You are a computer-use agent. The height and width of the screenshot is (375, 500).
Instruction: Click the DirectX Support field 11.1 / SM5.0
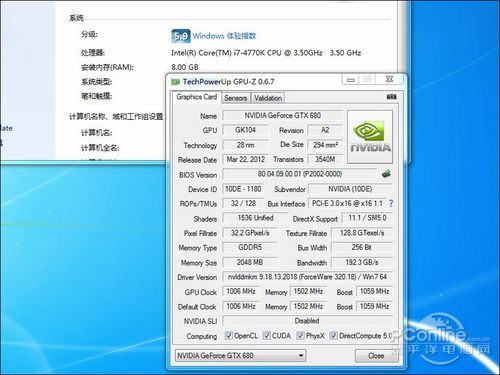(367, 218)
